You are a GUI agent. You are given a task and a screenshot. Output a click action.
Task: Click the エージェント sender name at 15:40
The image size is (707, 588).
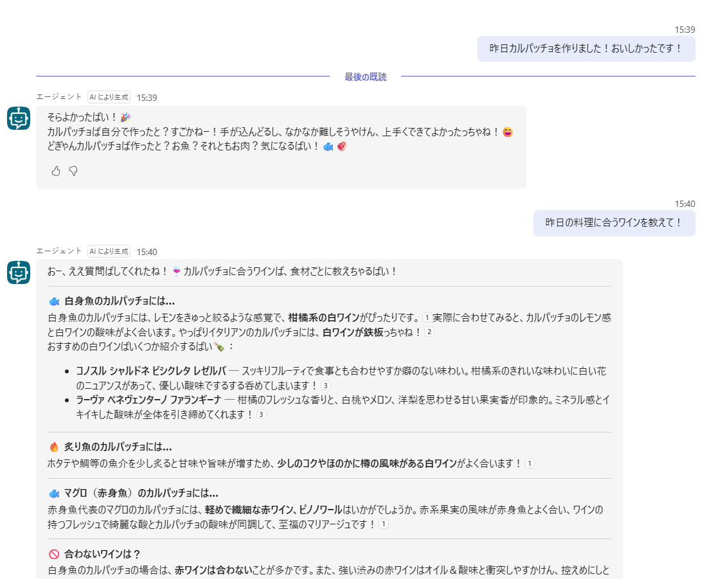(58, 251)
